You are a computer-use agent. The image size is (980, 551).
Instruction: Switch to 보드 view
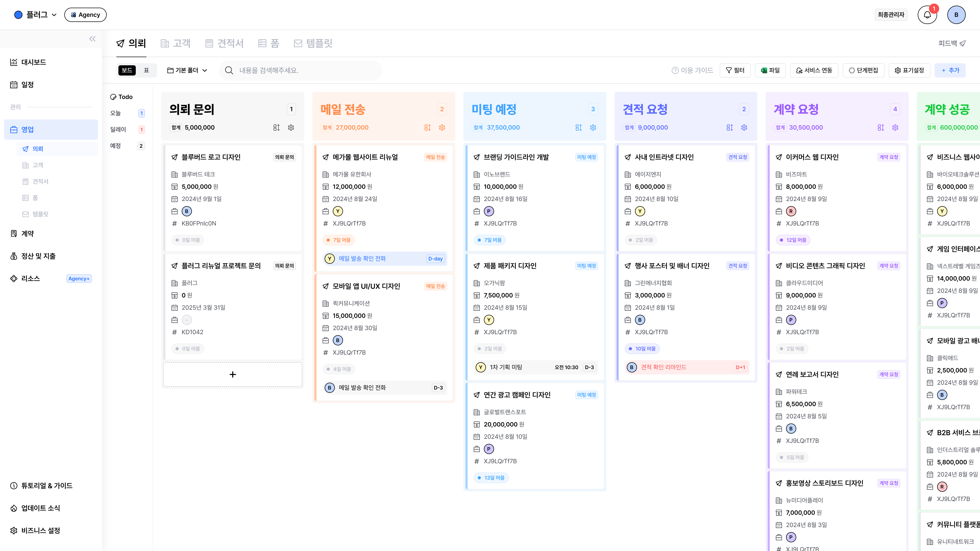coord(127,70)
